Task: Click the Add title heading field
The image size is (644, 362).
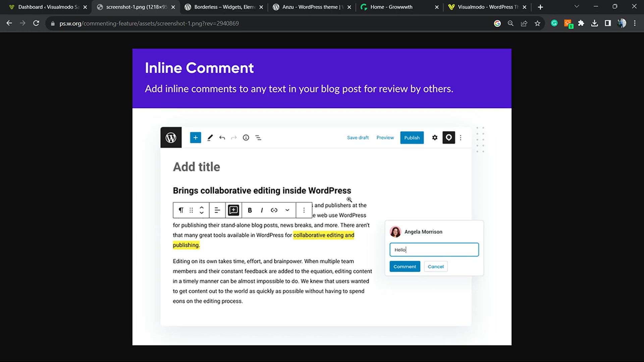Action: pos(197,167)
